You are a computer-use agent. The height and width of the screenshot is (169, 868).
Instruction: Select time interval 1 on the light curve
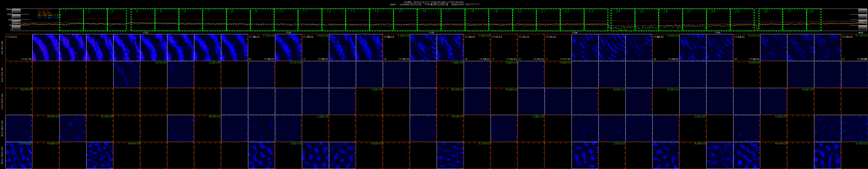(x=72, y=20)
